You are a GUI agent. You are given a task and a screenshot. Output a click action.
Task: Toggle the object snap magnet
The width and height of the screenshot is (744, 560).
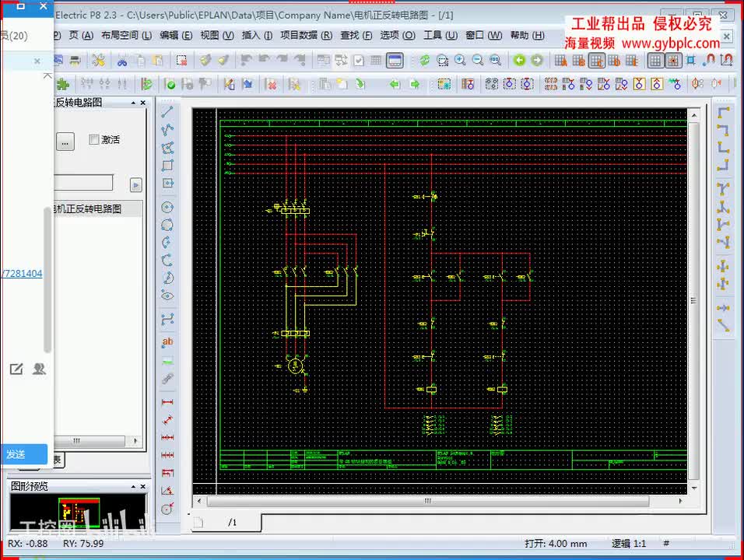(x=708, y=60)
